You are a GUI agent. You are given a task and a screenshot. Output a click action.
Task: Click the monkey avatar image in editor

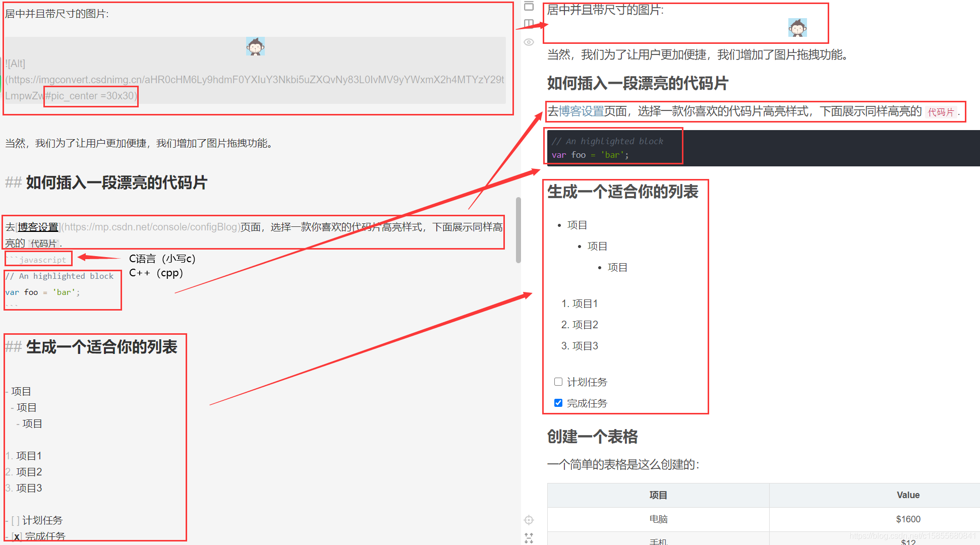255,46
